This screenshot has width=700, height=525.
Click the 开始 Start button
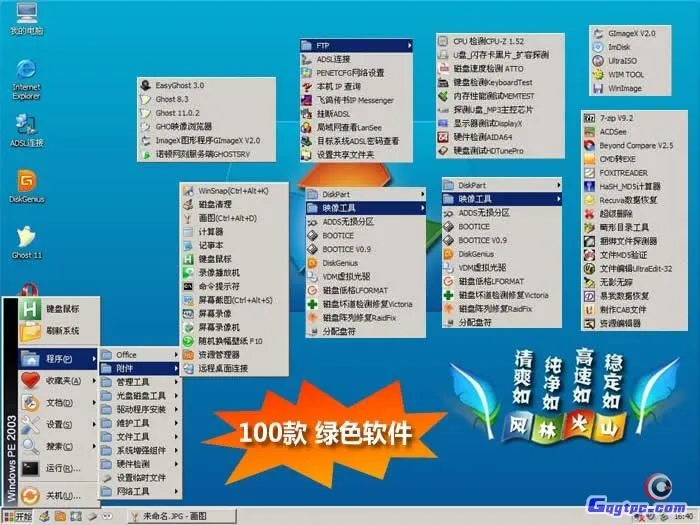point(18,517)
